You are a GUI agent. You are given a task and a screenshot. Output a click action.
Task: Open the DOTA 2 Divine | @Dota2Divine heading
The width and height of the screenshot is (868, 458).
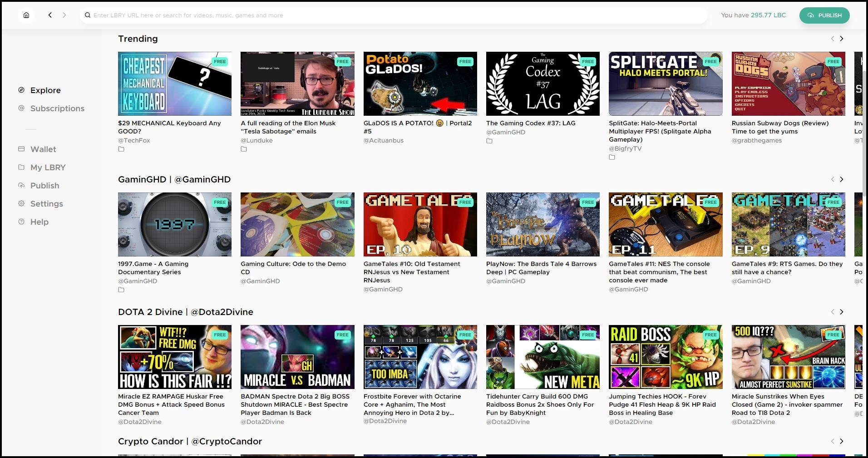tap(186, 312)
